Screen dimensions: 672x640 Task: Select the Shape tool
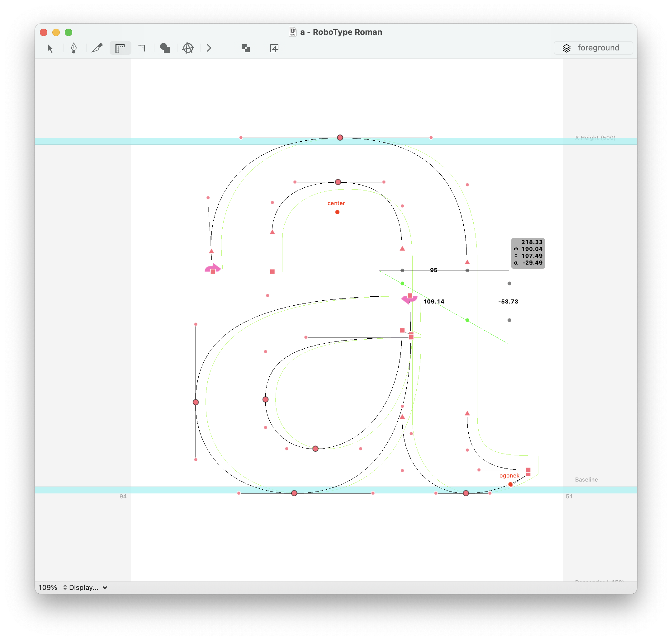click(165, 48)
